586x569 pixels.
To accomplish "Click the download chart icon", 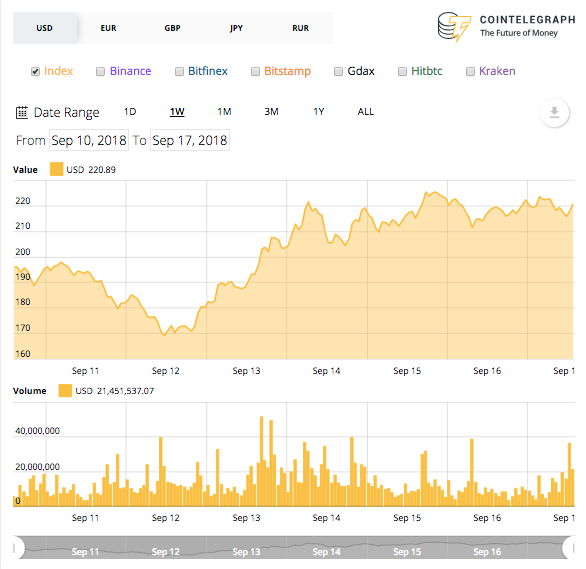I will tap(554, 112).
